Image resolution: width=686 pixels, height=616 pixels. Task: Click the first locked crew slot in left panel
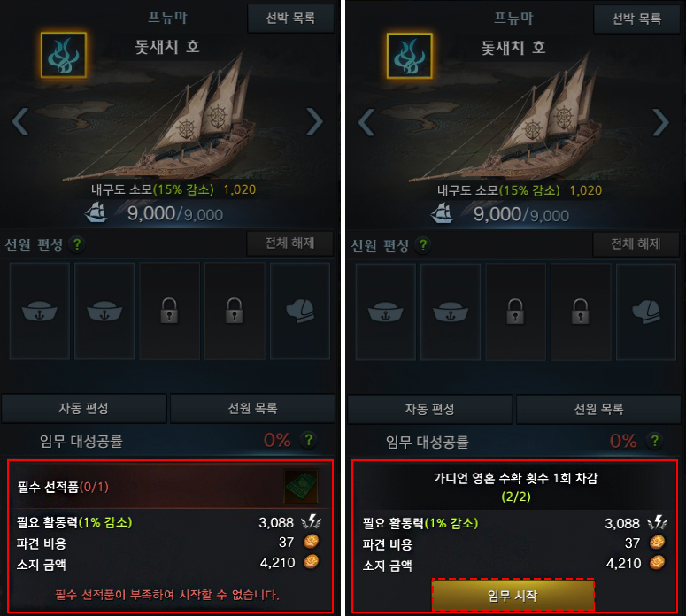point(169,311)
